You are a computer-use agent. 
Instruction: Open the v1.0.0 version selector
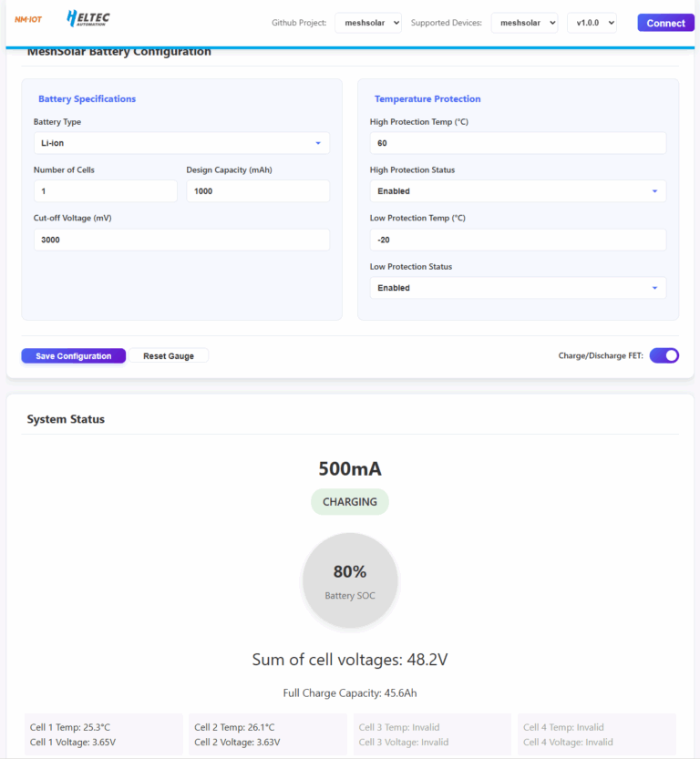tap(592, 23)
